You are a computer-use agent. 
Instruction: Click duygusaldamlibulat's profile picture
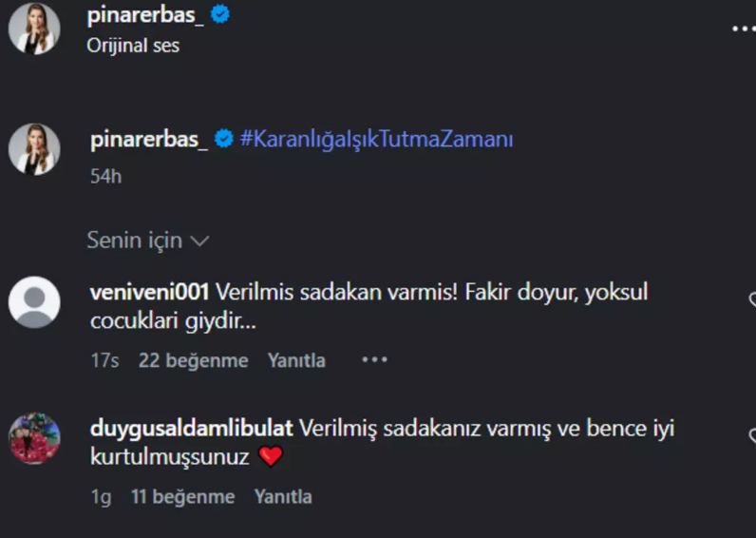click(x=34, y=438)
